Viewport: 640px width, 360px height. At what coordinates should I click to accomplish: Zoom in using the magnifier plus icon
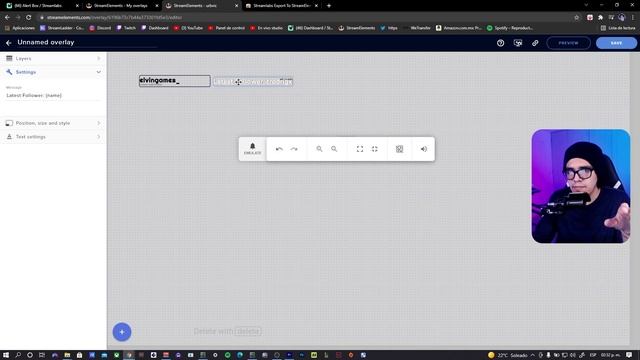point(319,149)
